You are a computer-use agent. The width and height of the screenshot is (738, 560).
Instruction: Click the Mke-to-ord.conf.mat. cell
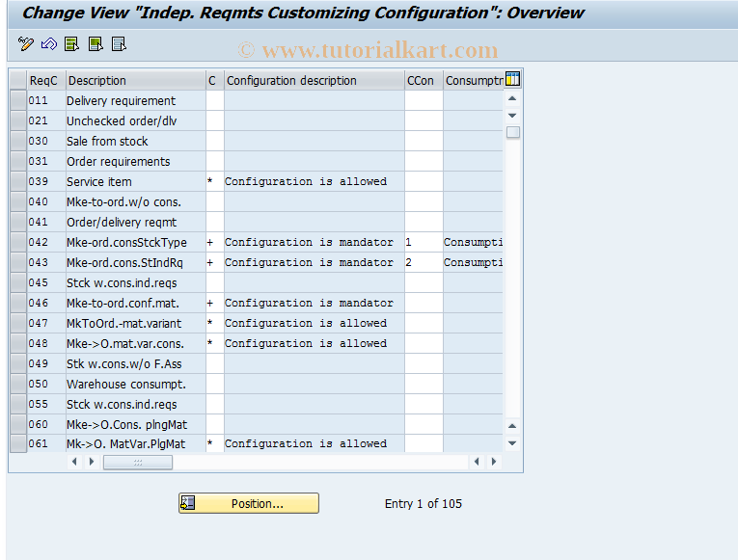point(136,303)
